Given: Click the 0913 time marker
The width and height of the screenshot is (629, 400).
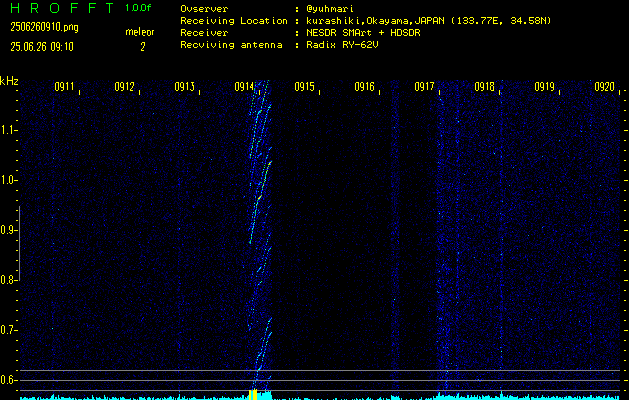Looking at the screenshot, I should 184,87.
